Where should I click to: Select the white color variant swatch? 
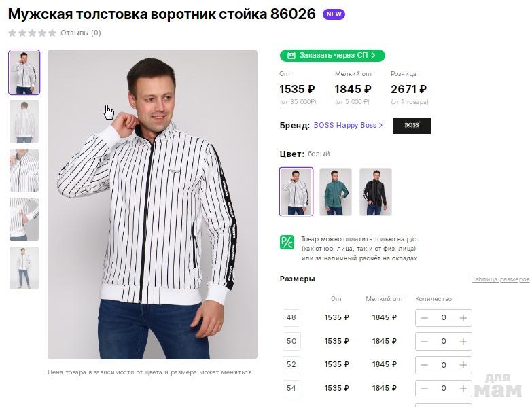pyautogui.click(x=296, y=192)
